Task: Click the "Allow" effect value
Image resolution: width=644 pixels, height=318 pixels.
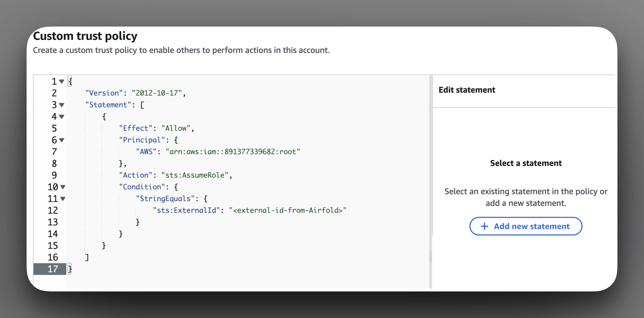Action: coord(176,128)
